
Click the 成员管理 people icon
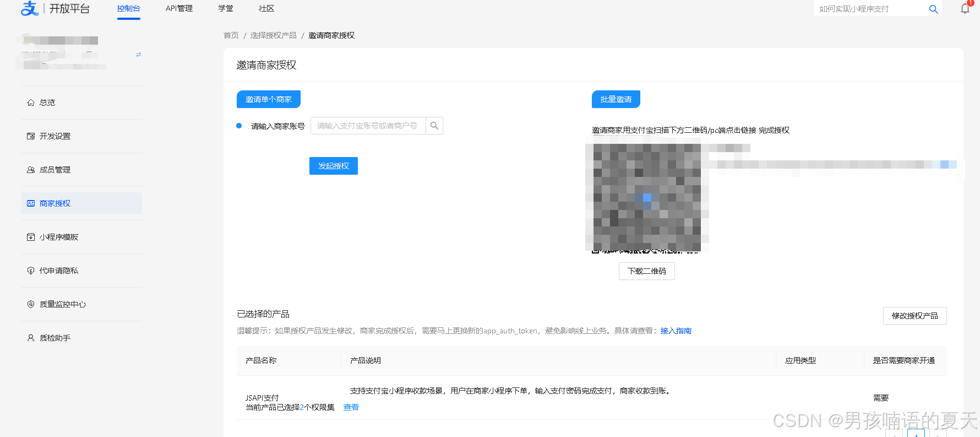click(31, 170)
